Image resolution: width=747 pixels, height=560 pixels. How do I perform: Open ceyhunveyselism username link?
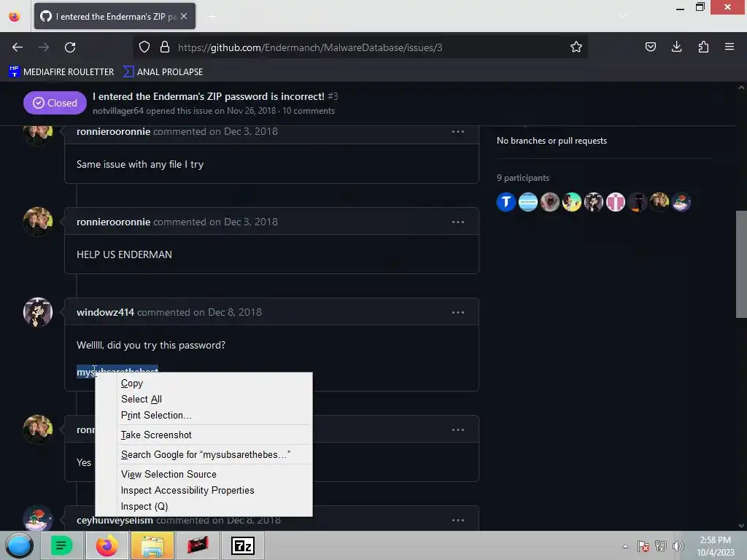point(115,520)
